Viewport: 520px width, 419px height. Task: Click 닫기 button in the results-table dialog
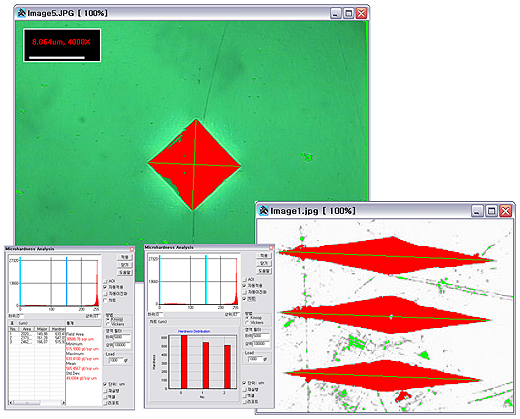coord(125,265)
